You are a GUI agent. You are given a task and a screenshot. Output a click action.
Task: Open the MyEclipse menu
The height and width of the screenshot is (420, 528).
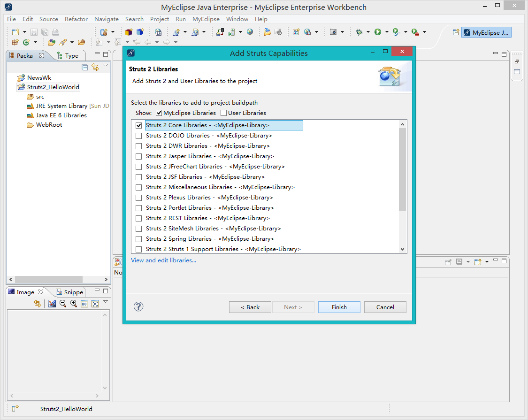coord(206,19)
